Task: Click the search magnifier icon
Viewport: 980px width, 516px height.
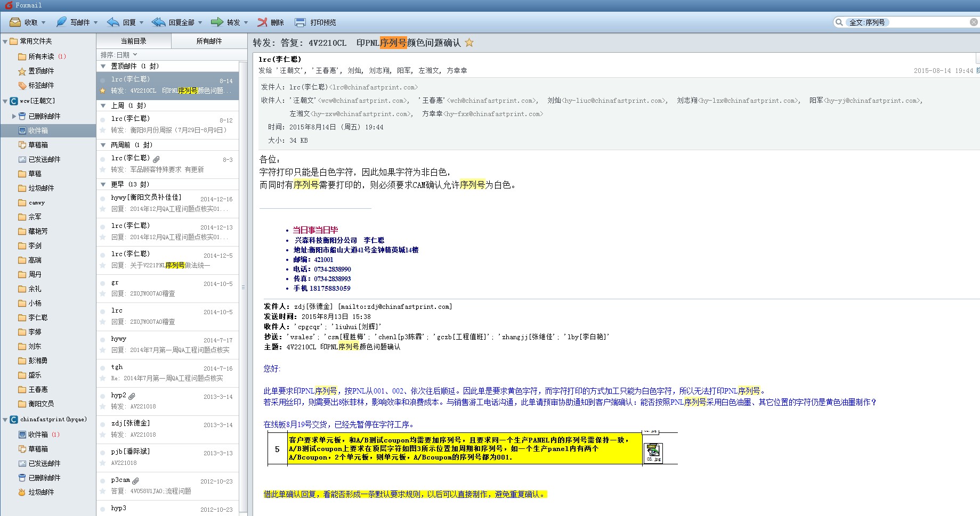Action: 839,22
